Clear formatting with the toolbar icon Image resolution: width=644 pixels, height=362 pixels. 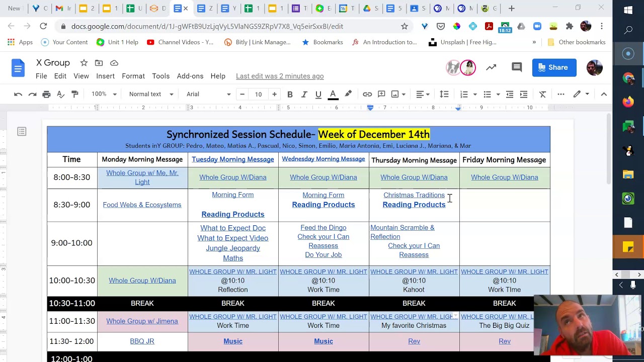(x=543, y=94)
